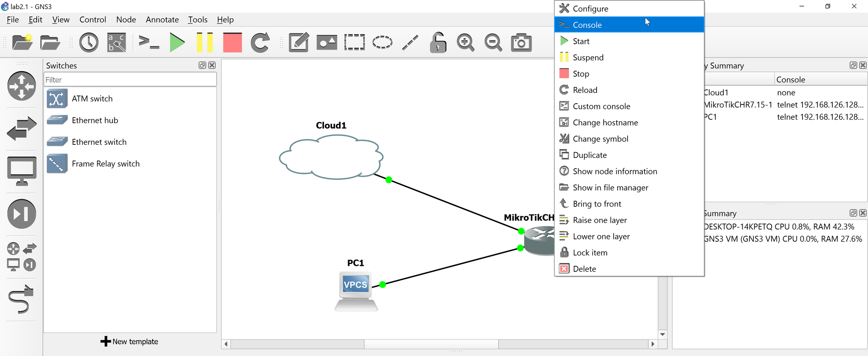Open the Help menu

point(225,20)
